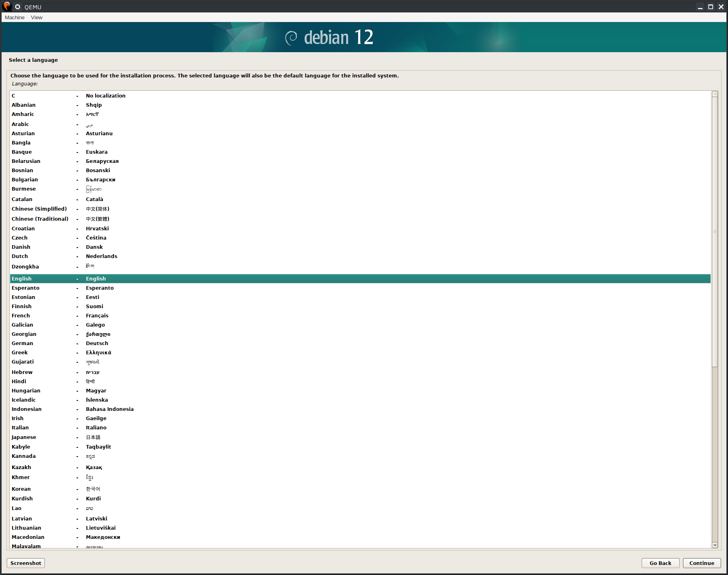Screen dimensions: 728x575
Task: Select French language
Action: [x=360, y=315]
